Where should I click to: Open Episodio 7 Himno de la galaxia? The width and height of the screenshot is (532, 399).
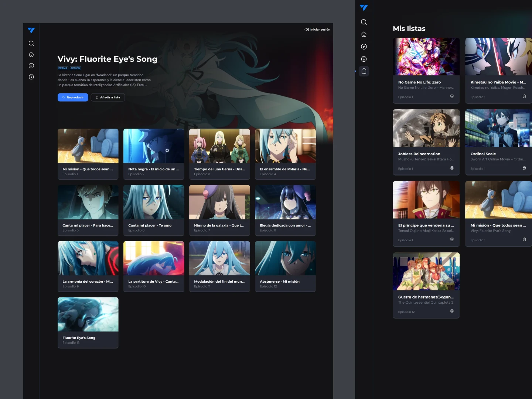(x=219, y=202)
